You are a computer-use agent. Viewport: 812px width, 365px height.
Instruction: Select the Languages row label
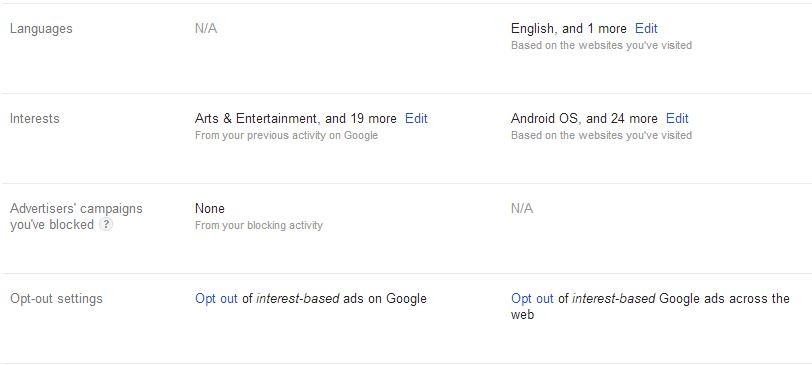tap(41, 28)
